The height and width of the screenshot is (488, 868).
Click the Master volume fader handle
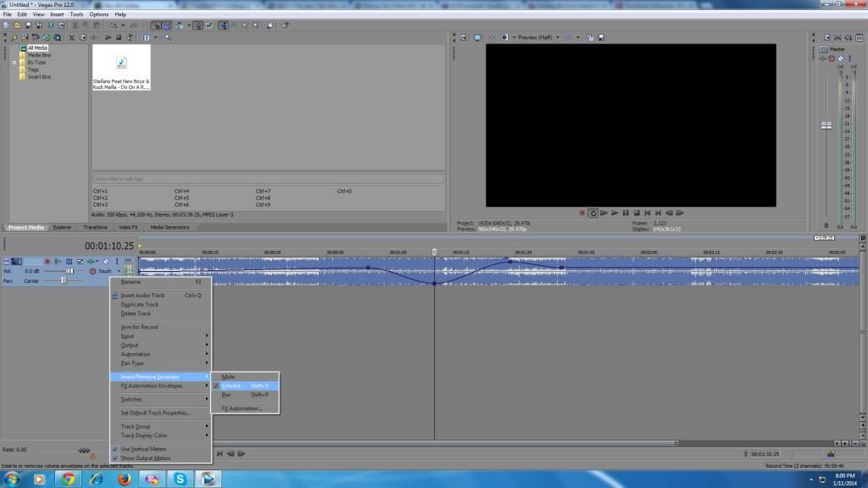tap(826, 125)
